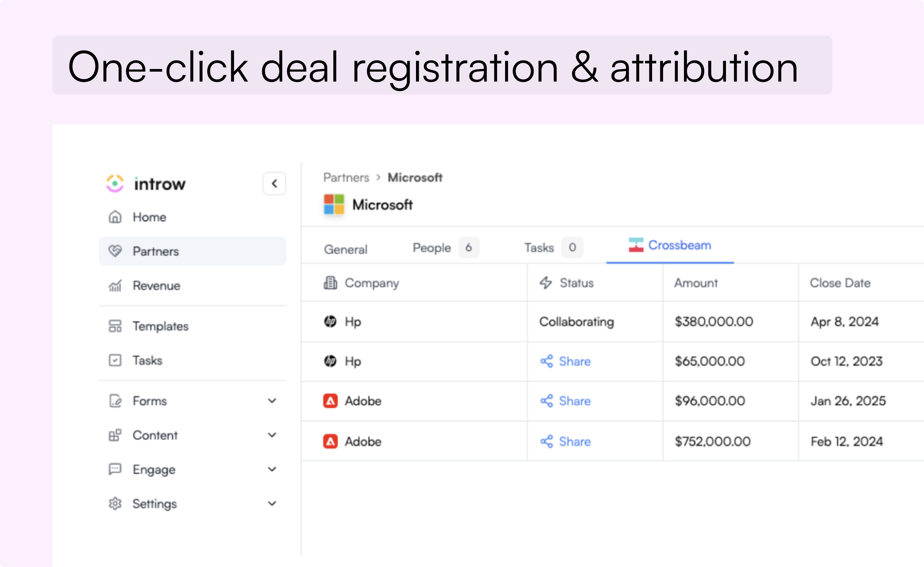
Task: Click the Microsoft logo in header
Action: click(x=334, y=204)
